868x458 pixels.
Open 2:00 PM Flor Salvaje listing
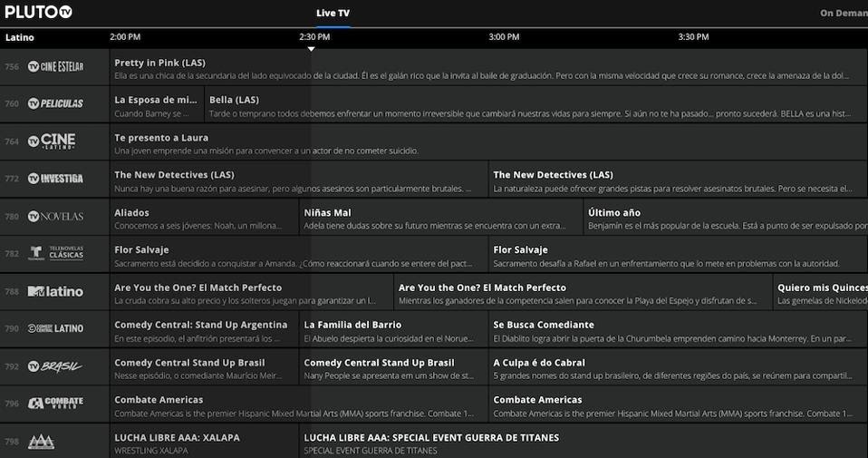[299, 254]
